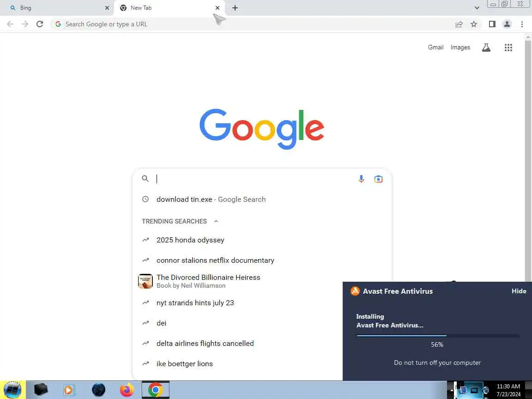Click the browser forward arrow

[25, 24]
